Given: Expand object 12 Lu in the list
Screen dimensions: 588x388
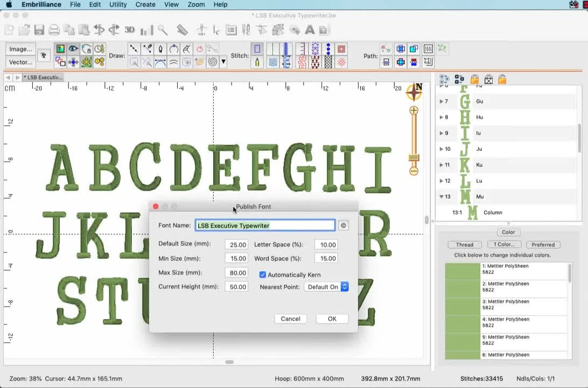Looking at the screenshot, I should [442, 181].
